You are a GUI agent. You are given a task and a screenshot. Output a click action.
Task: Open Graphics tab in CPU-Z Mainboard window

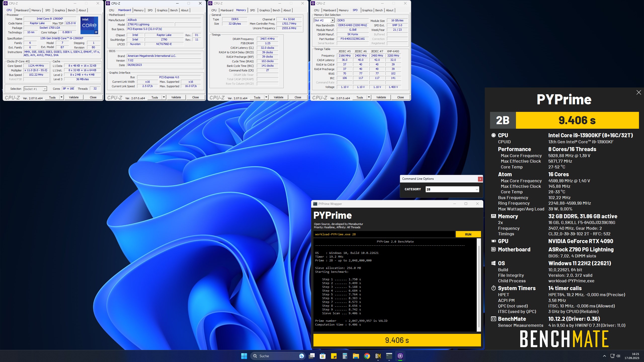(x=162, y=10)
